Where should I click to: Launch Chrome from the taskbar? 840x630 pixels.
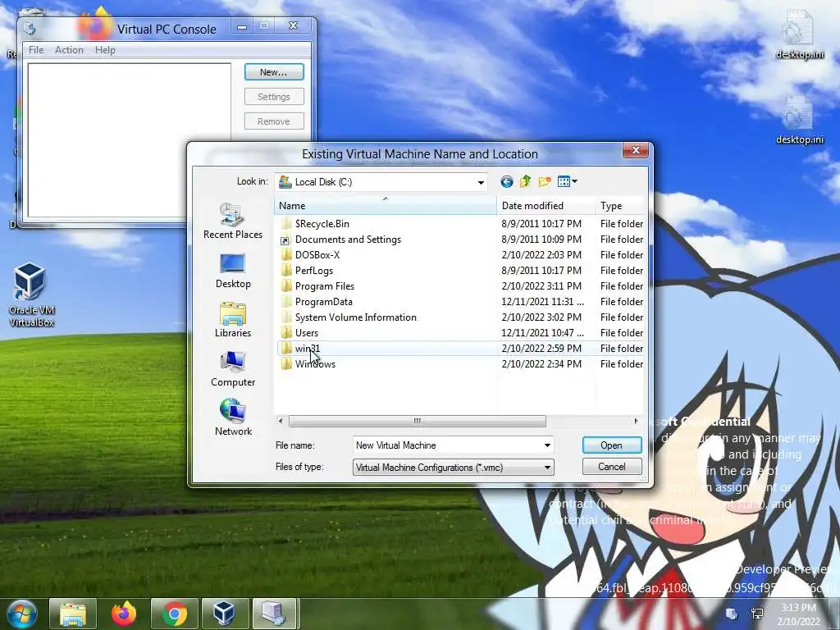click(175, 614)
